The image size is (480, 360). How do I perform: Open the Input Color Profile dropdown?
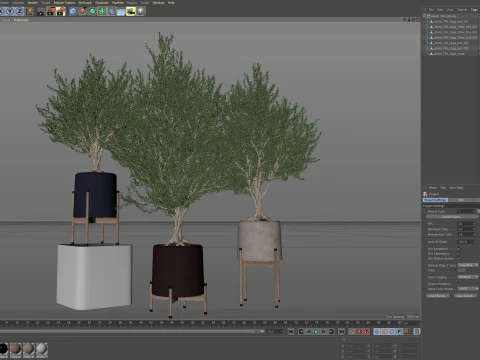[x=468, y=289]
